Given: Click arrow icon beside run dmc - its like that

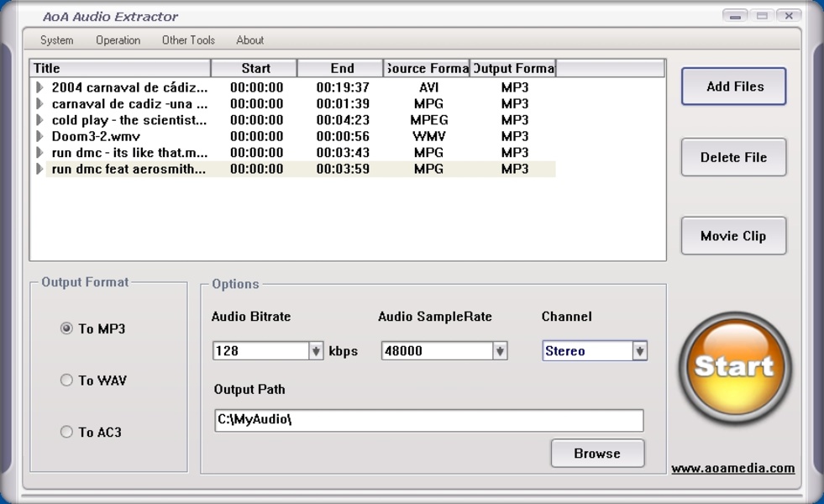Looking at the screenshot, I should [39, 153].
